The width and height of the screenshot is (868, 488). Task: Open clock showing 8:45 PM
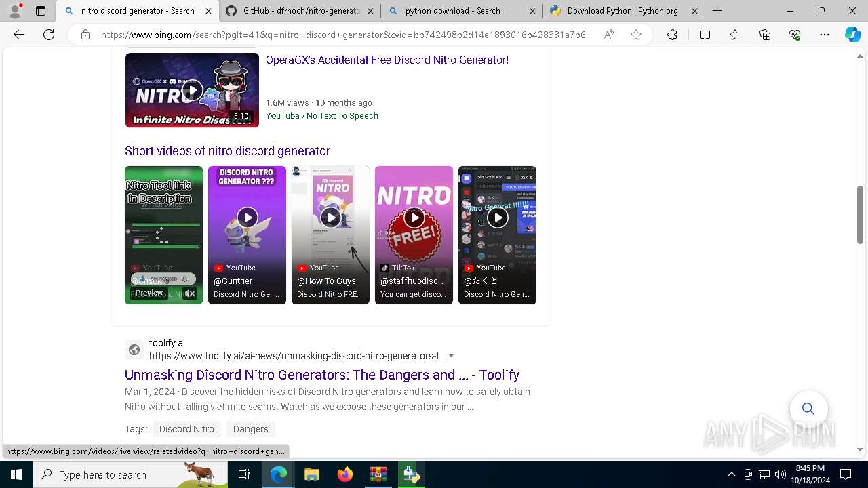point(810,474)
